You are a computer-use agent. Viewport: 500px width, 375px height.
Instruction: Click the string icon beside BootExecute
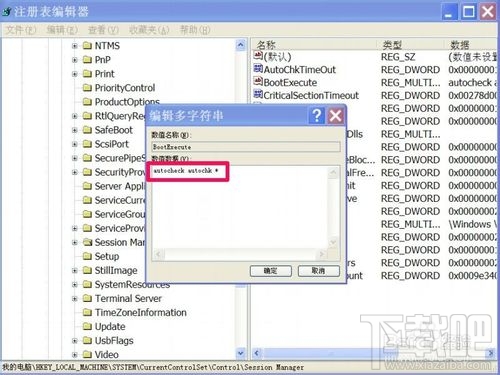pyautogui.click(x=258, y=82)
